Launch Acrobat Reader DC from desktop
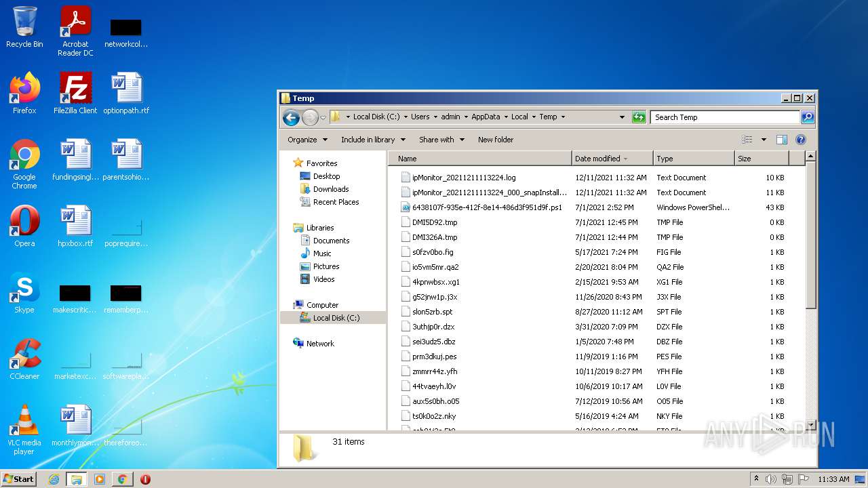The height and width of the screenshot is (488, 868). pyautogui.click(x=75, y=30)
